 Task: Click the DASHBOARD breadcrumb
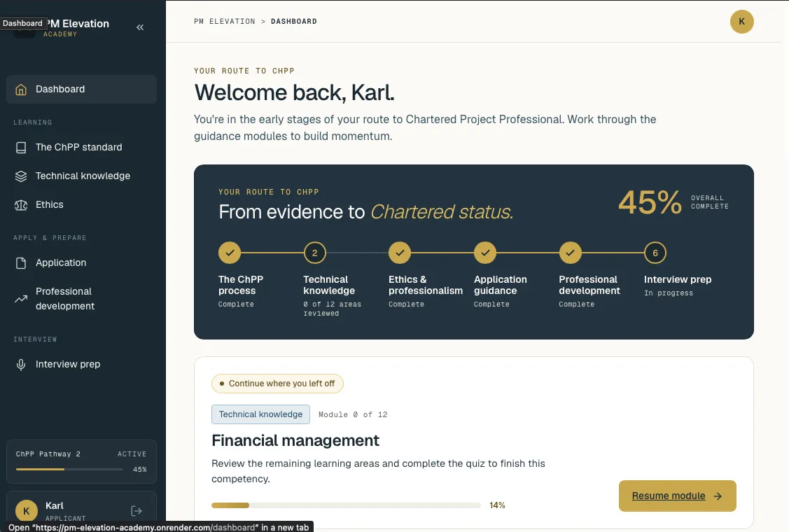click(x=294, y=22)
